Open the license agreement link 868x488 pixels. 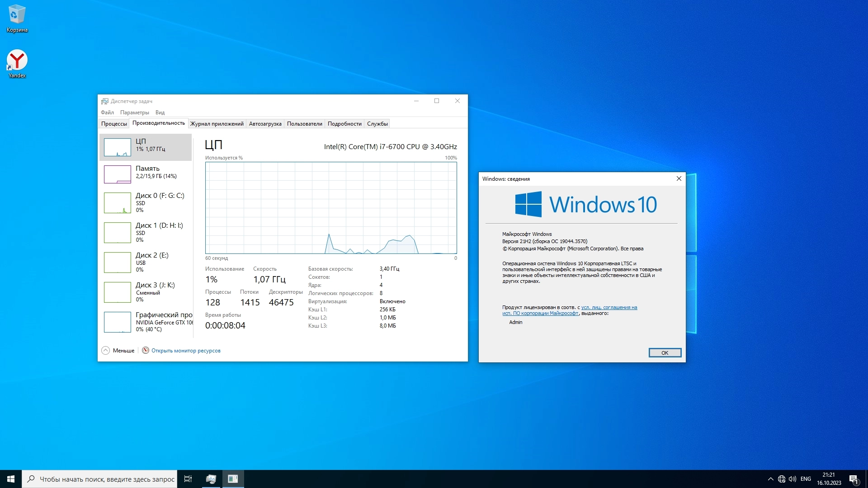(609, 308)
